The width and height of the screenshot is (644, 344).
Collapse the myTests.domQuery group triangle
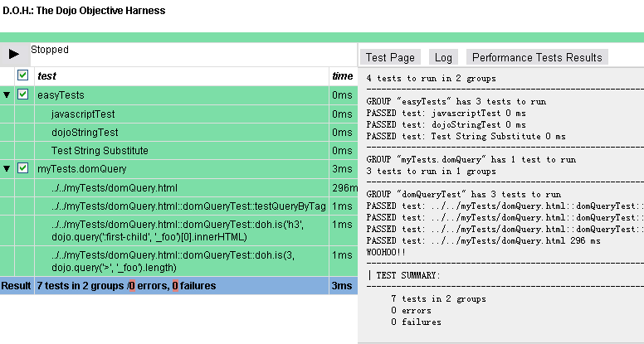tap(7, 168)
